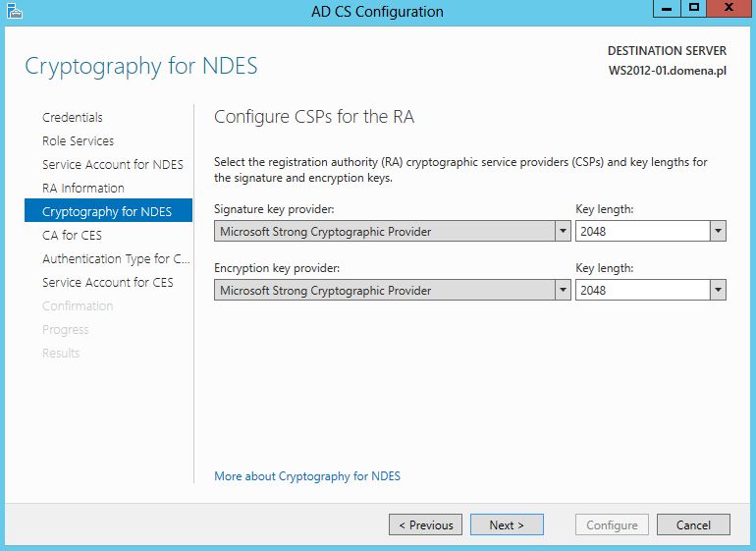Open the signature Key length dropdown arrow
Image resolution: width=756 pixels, height=551 pixels.
pyautogui.click(x=718, y=231)
